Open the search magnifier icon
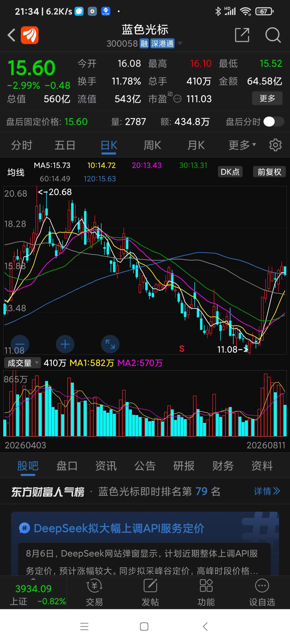This screenshot has height=644, width=290. tap(273, 35)
